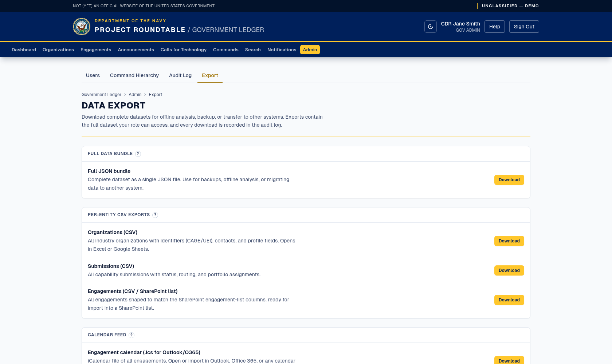Click 'Submissions (CSV)' title text
Viewport: 612px width, 364px height.
coord(111,266)
